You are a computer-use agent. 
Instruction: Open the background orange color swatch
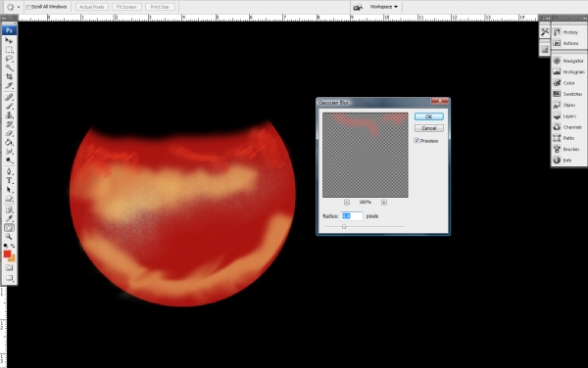click(13, 258)
